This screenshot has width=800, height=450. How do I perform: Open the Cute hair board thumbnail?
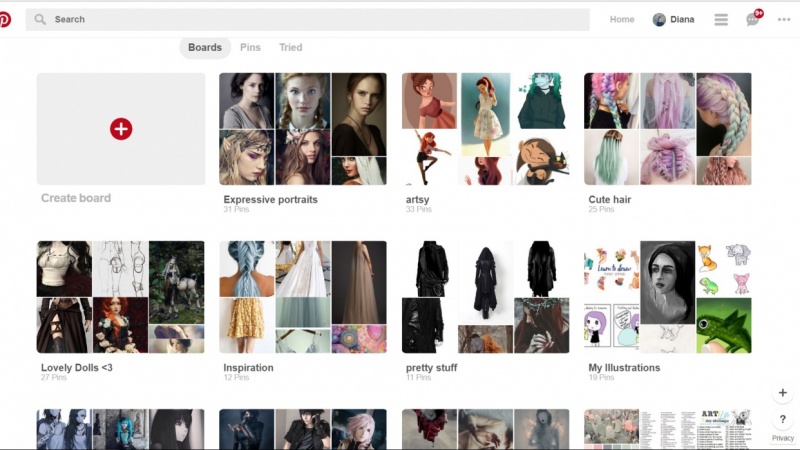(668, 129)
